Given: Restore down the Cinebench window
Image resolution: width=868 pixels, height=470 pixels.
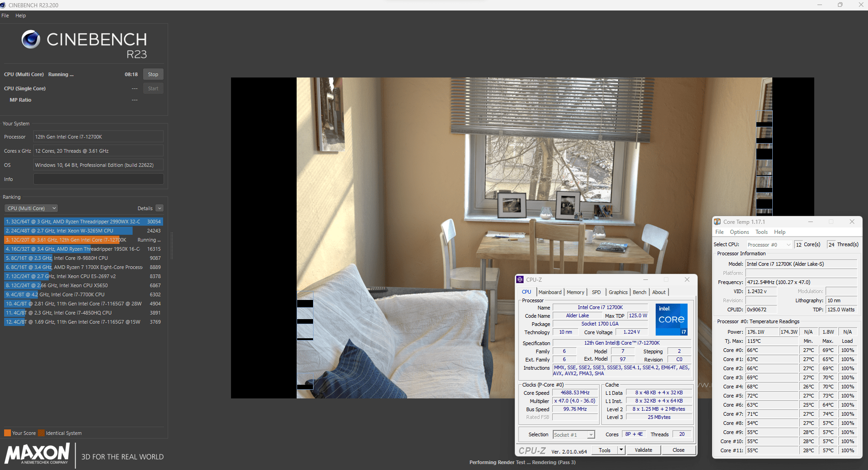Looking at the screenshot, I should (x=840, y=5).
